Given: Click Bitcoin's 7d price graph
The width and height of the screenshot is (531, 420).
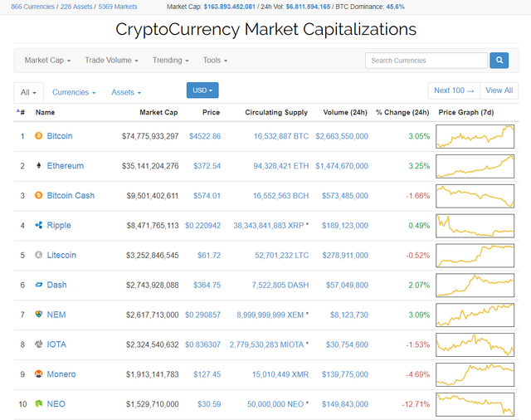Looking at the screenshot, I should tap(475, 136).
